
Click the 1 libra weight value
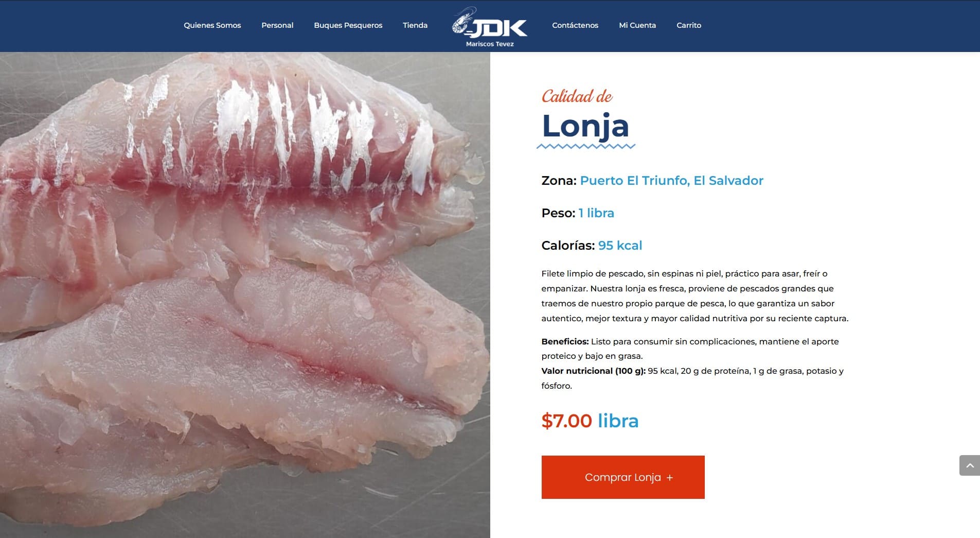[596, 213]
